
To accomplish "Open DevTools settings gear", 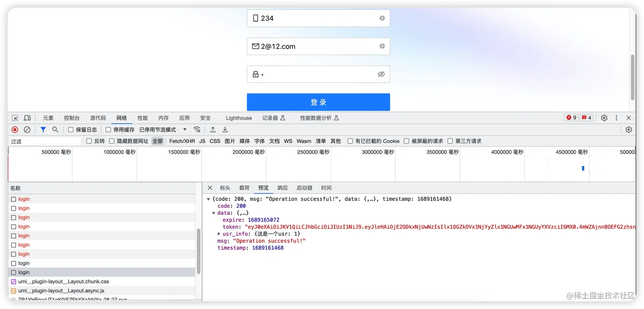I will [604, 118].
